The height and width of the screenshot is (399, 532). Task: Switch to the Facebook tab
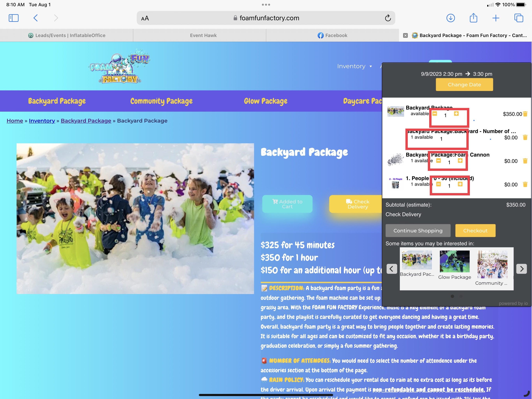[332, 35]
